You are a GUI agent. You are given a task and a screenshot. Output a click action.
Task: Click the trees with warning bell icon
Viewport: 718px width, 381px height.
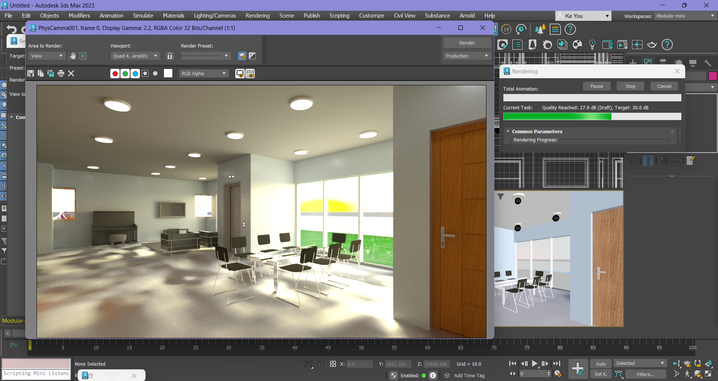click(540, 29)
